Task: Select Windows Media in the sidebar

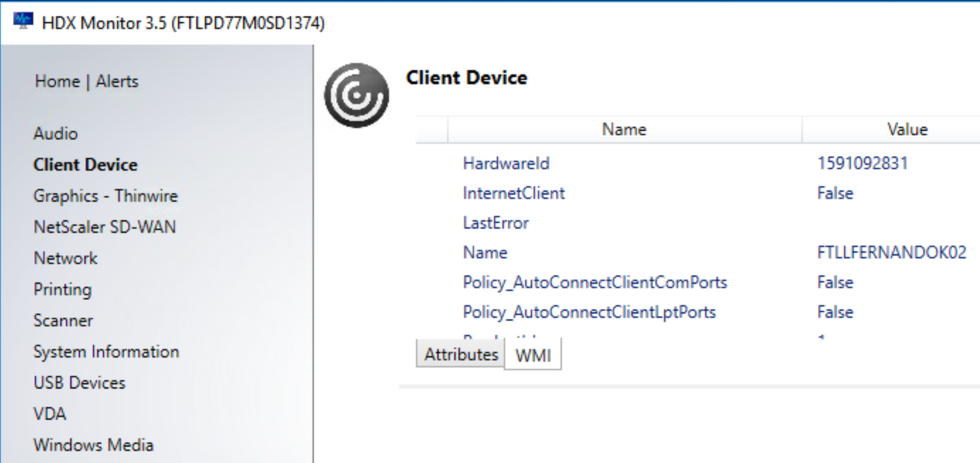Action: 93,445
